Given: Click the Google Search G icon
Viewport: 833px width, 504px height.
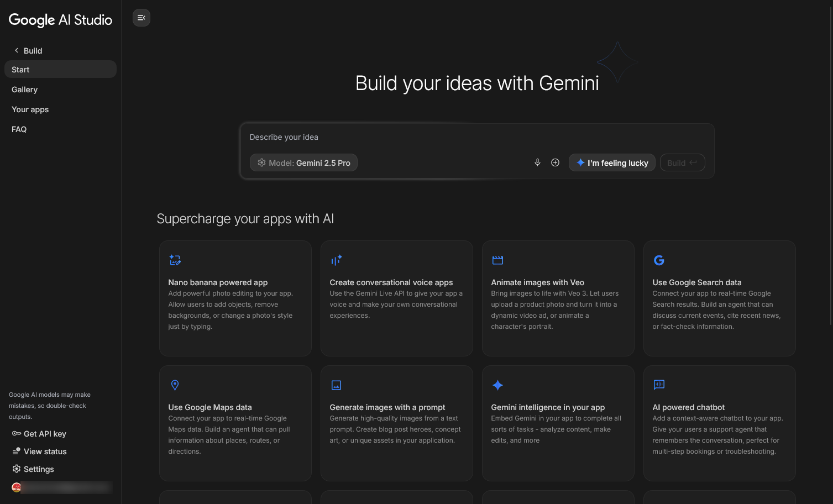Looking at the screenshot, I should 659,260.
